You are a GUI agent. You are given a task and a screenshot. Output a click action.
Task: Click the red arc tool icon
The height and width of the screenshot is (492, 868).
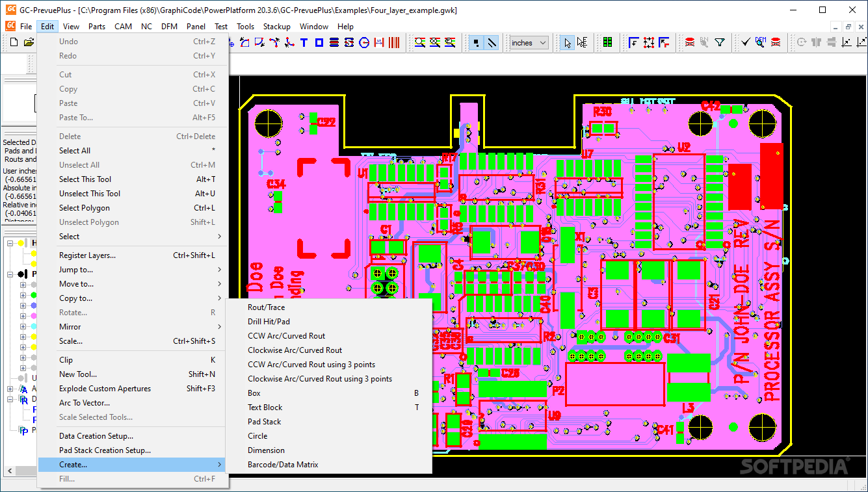point(274,42)
